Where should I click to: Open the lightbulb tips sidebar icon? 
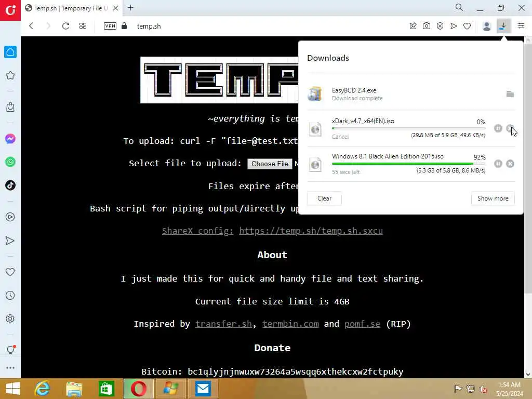[10, 350]
